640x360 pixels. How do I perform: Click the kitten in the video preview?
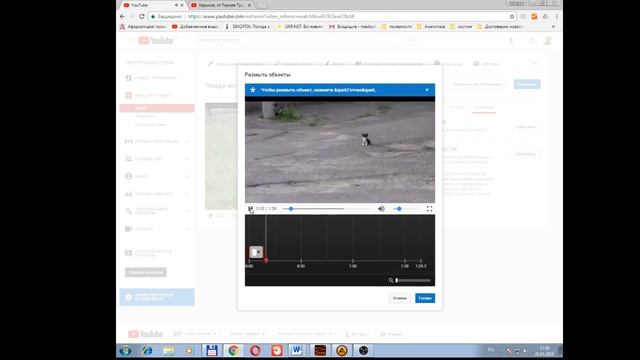365,139
